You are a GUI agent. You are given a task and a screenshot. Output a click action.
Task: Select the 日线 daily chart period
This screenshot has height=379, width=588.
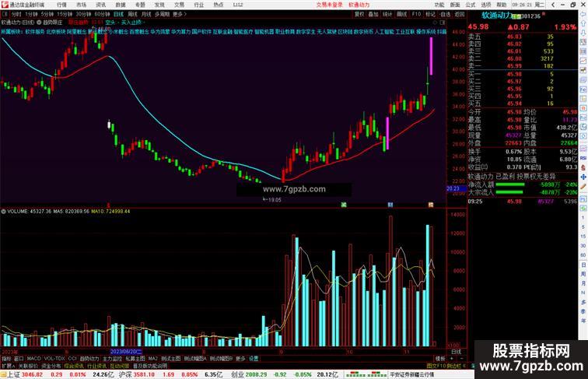click(x=118, y=14)
